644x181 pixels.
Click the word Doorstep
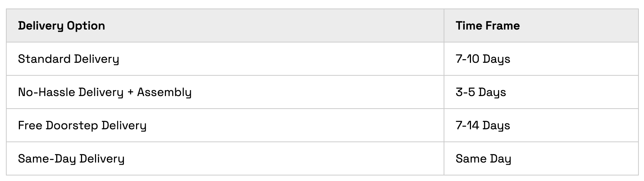72,126
